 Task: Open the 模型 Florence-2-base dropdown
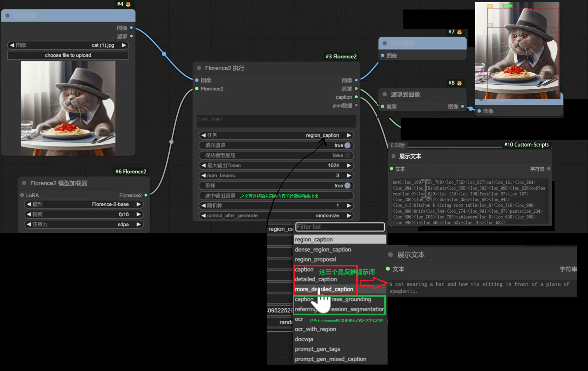point(84,204)
